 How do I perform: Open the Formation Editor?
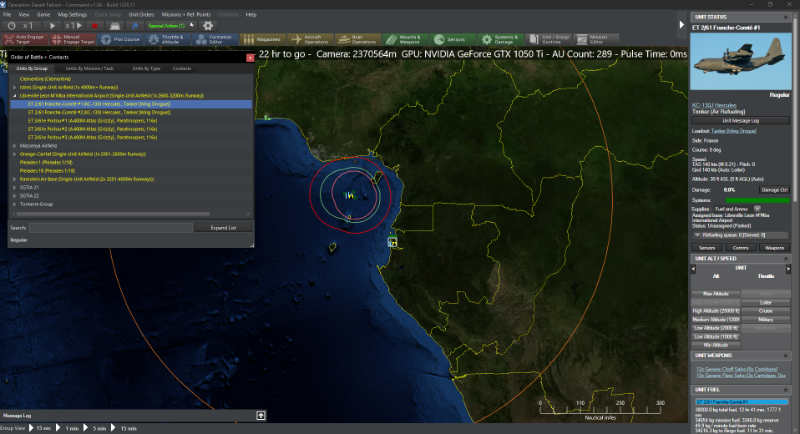point(215,39)
